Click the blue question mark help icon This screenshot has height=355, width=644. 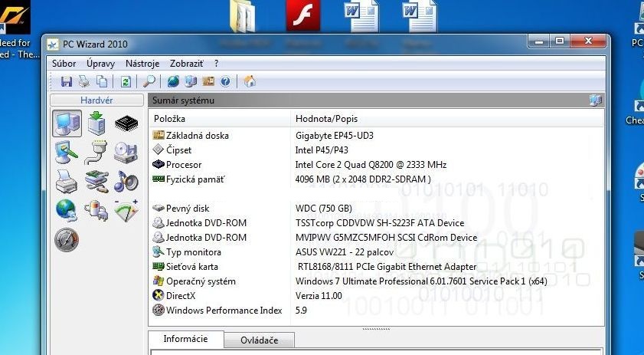click(225, 81)
